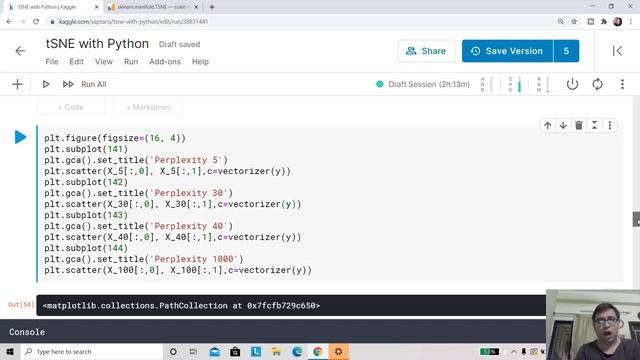640x360 pixels.
Task: Open the Add-ons menu
Action: coord(165,62)
